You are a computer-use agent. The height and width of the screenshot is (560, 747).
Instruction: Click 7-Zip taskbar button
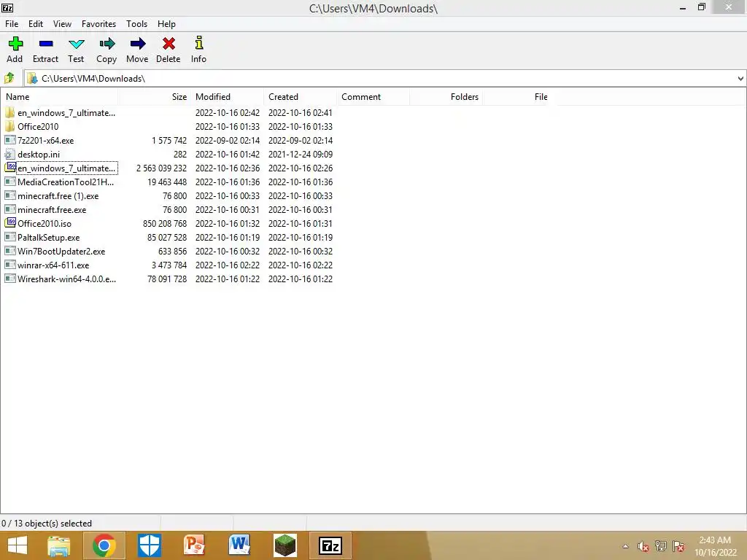(x=330, y=545)
